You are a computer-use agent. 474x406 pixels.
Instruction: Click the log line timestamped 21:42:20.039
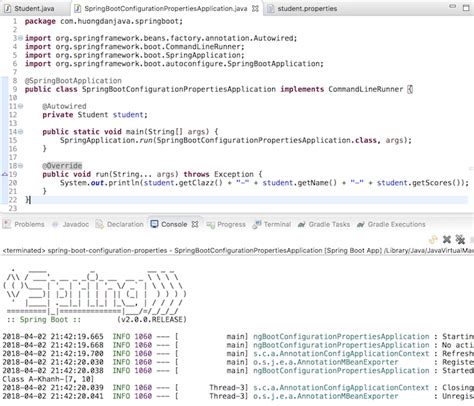pyautogui.click(x=238, y=388)
